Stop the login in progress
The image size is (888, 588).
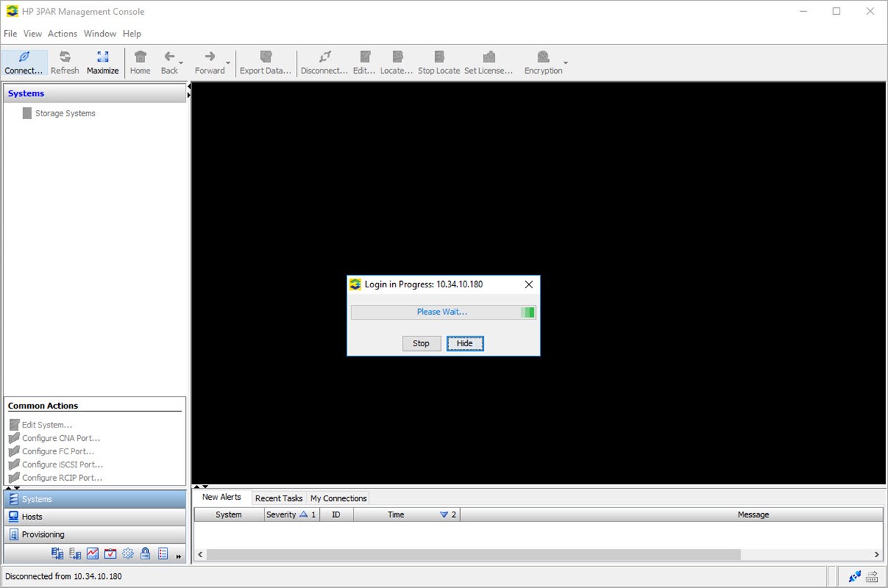pyautogui.click(x=421, y=343)
